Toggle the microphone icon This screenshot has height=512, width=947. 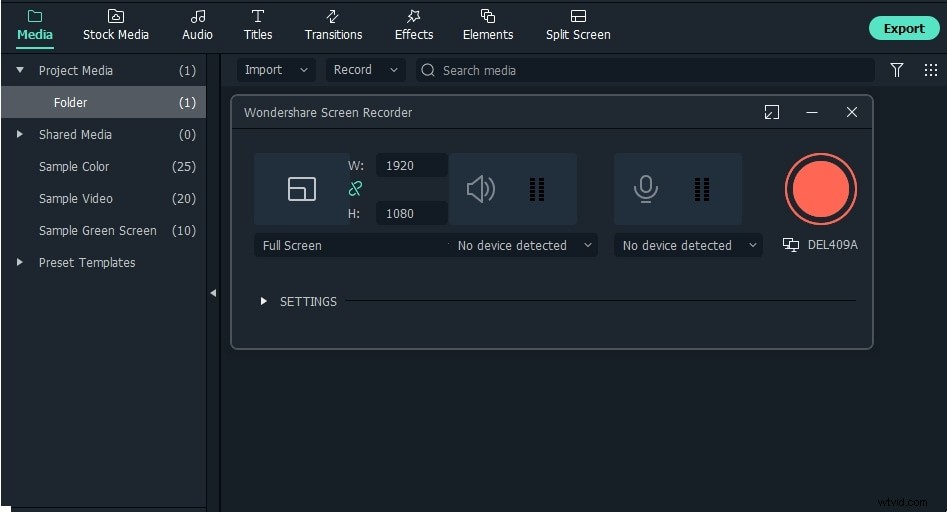[645, 189]
